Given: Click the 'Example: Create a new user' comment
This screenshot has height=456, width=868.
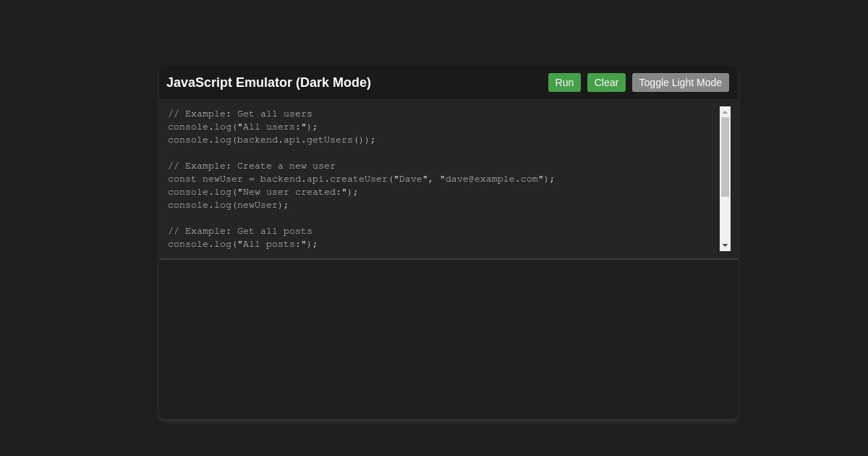Looking at the screenshot, I should click(252, 166).
